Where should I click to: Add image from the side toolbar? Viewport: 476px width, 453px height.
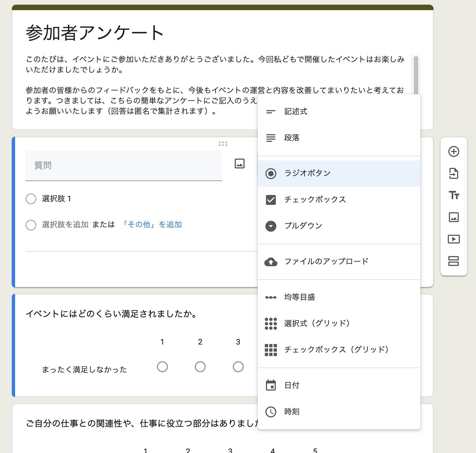click(x=454, y=217)
